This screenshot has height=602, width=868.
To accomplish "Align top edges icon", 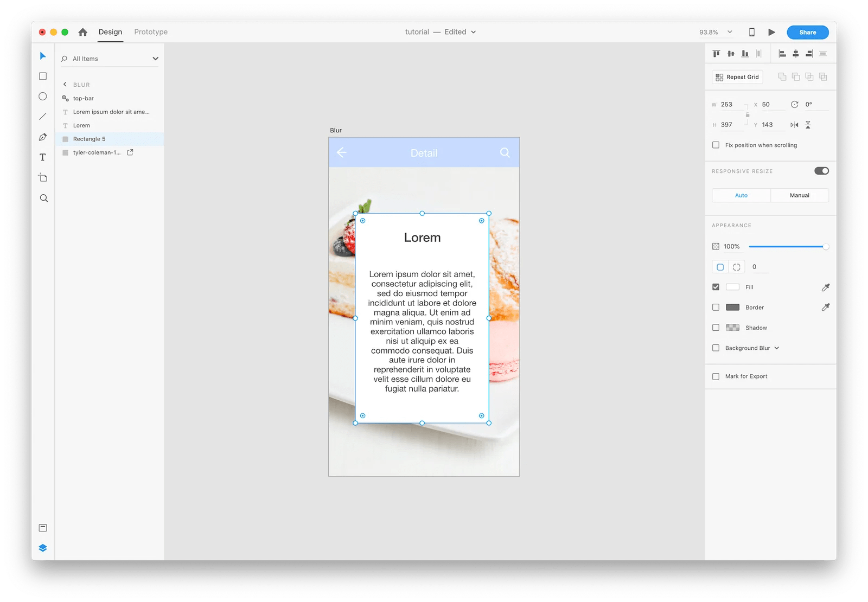I will 717,53.
